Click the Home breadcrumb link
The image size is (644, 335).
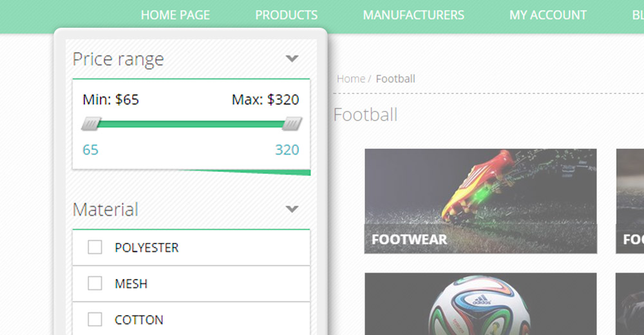351,79
